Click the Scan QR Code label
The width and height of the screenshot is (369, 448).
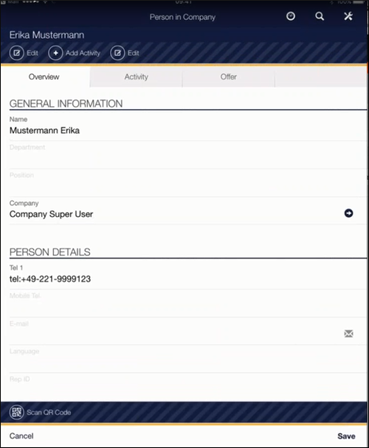click(49, 412)
